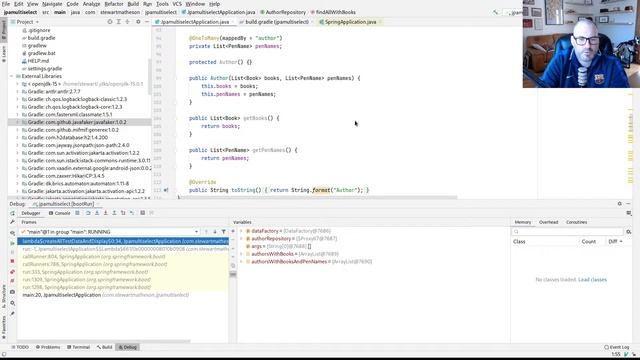Click the Project panel locate target icon

110,22
